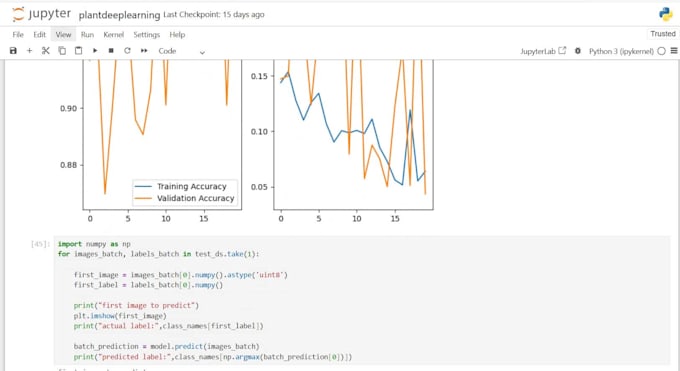Click the Validation Accuracy legend entry
This screenshot has width=680, height=371.
[184, 198]
